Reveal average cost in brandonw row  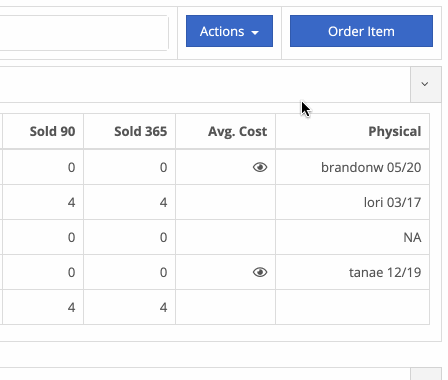tap(260, 167)
